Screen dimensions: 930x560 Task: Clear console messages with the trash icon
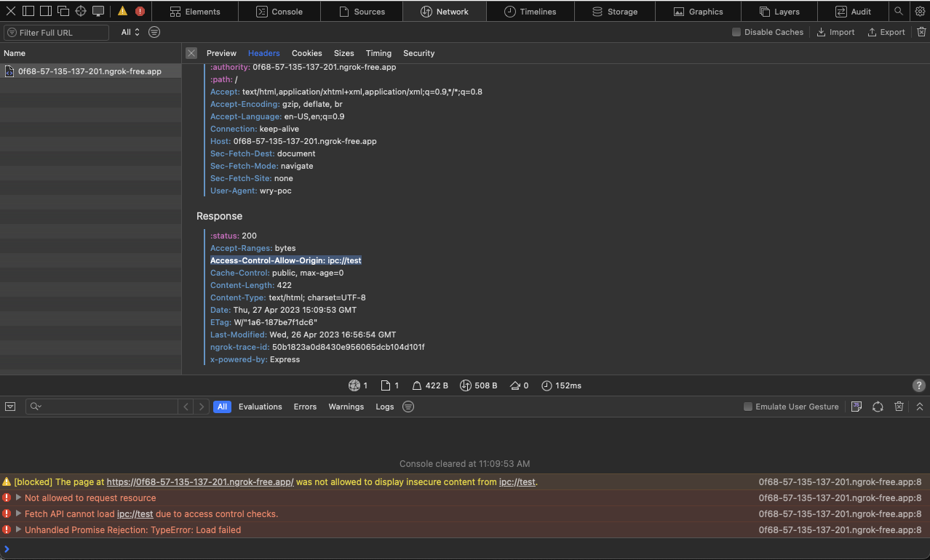[x=899, y=407]
